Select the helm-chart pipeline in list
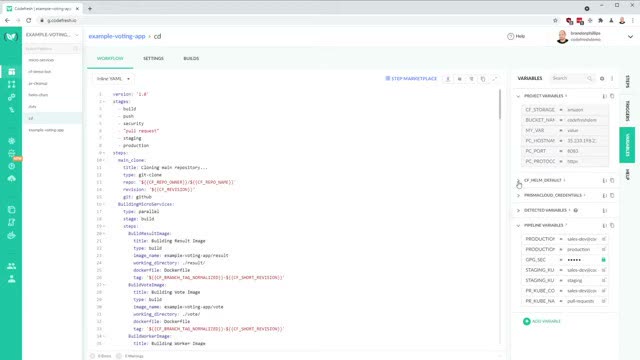This screenshot has height=360, width=640. tap(38, 95)
